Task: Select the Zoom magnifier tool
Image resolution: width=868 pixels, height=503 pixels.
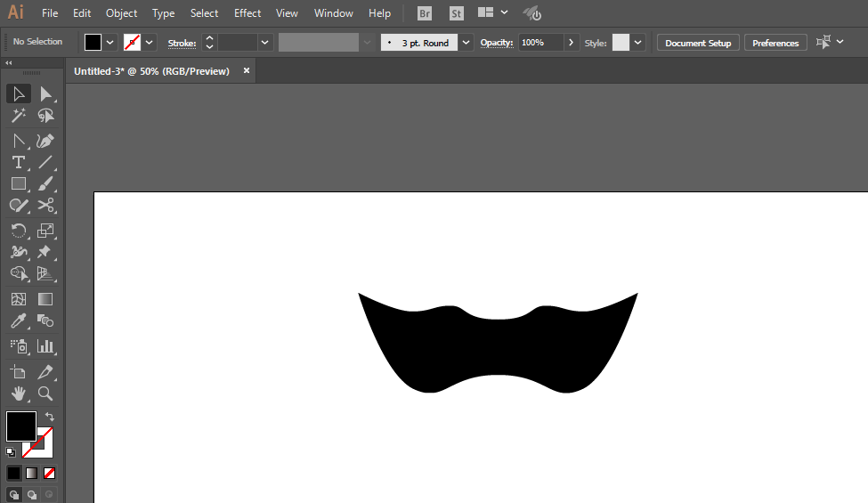Action: 45,393
